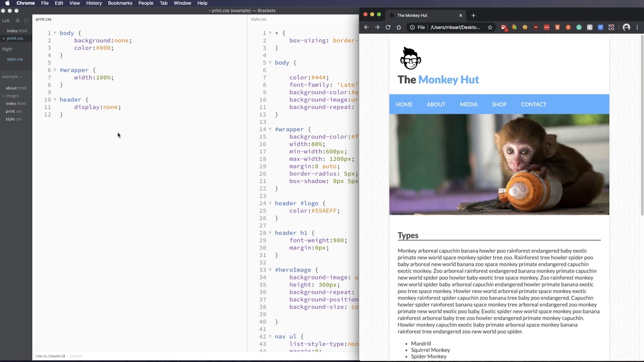
Task: Reload The Monkey Hut page
Action: click(x=388, y=27)
